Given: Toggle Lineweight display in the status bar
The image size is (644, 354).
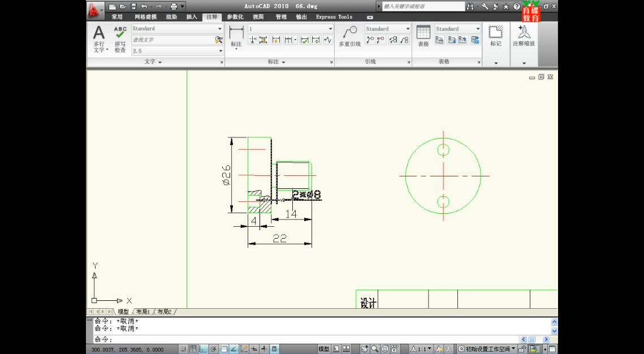Looking at the screenshot, I should 264,349.
